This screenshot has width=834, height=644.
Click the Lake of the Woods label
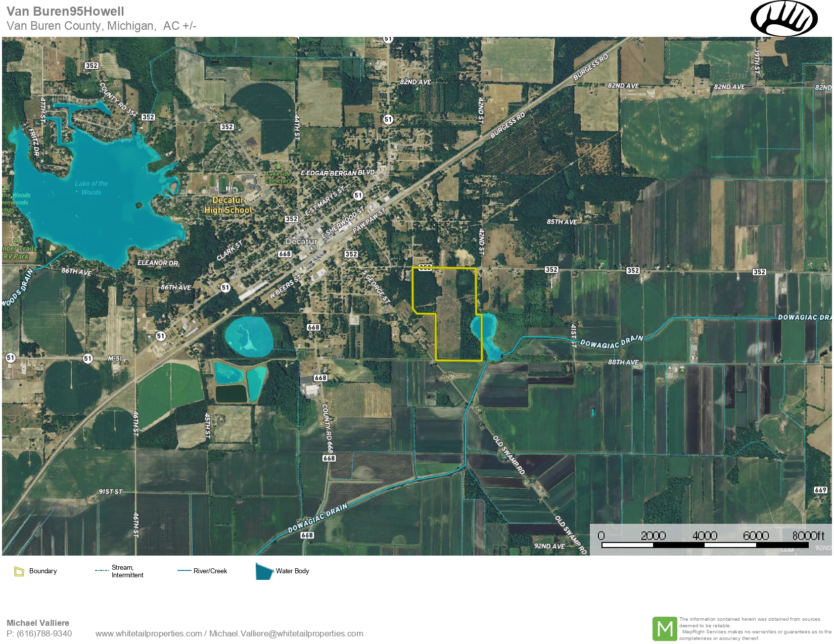tap(91, 187)
